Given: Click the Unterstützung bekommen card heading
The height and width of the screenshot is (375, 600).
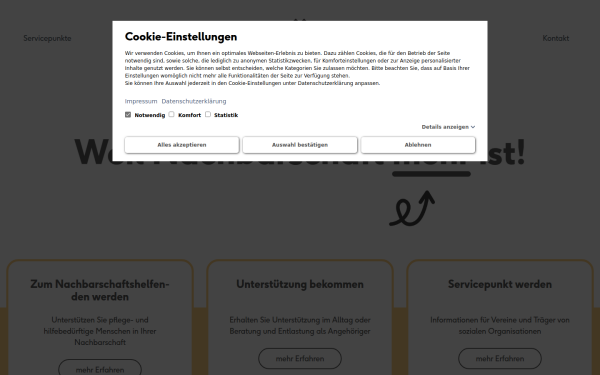Looking at the screenshot, I should tap(300, 284).
